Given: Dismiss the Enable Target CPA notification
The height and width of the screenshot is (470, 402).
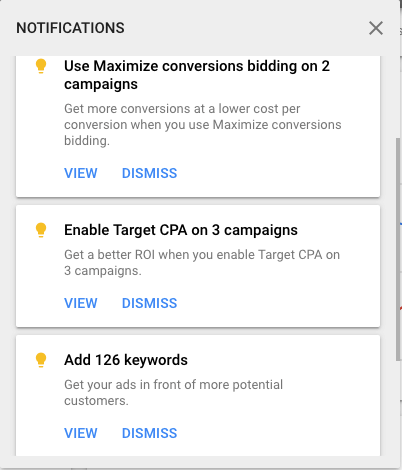Looking at the screenshot, I should pyautogui.click(x=149, y=303).
